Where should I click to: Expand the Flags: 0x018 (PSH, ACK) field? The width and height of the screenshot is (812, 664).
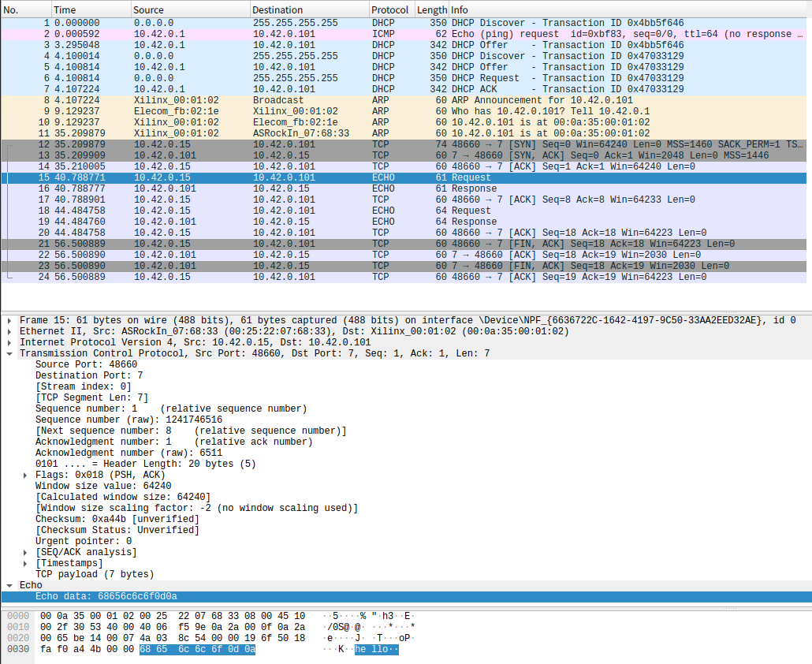coord(25,475)
